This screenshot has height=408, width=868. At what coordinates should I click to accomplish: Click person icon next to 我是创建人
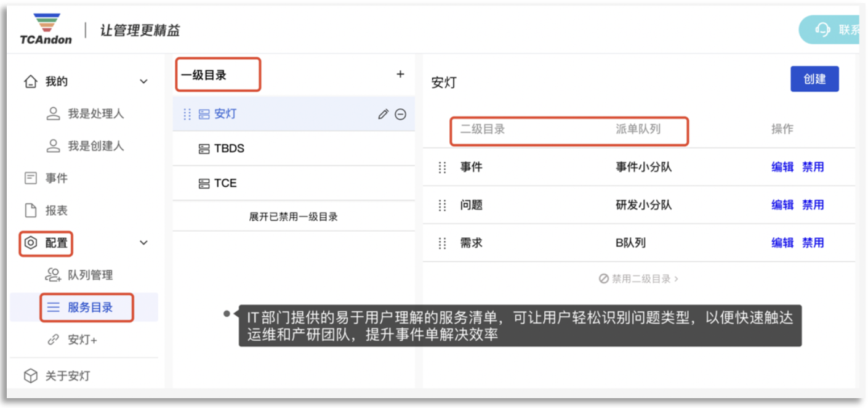[x=54, y=146]
